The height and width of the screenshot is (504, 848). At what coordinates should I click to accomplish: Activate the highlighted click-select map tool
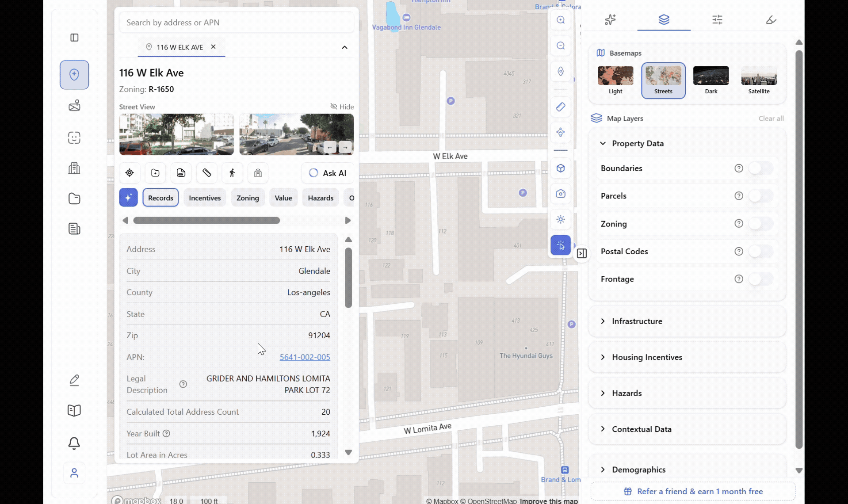click(561, 245)
